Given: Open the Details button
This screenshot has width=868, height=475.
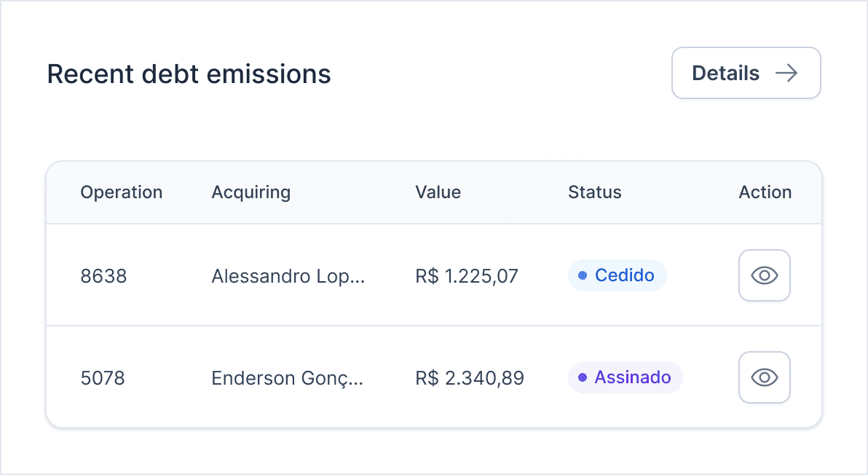Looking at the screenshot, I should [746, 73].
